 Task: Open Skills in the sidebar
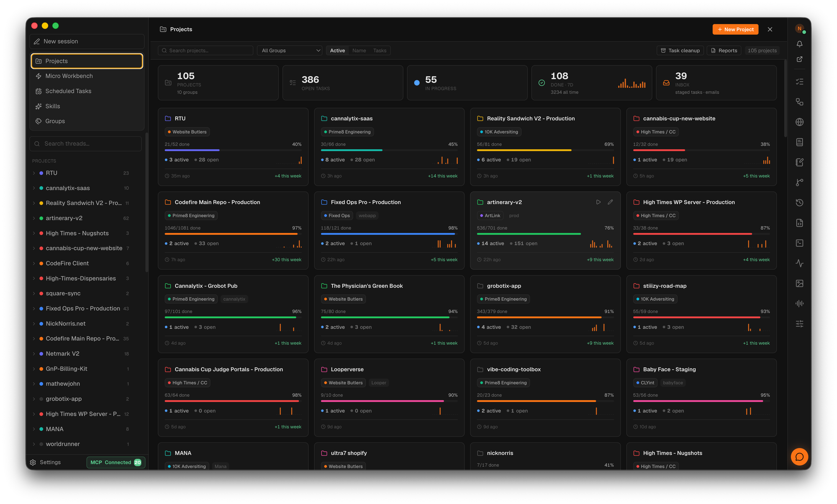(x=87, y=106)
